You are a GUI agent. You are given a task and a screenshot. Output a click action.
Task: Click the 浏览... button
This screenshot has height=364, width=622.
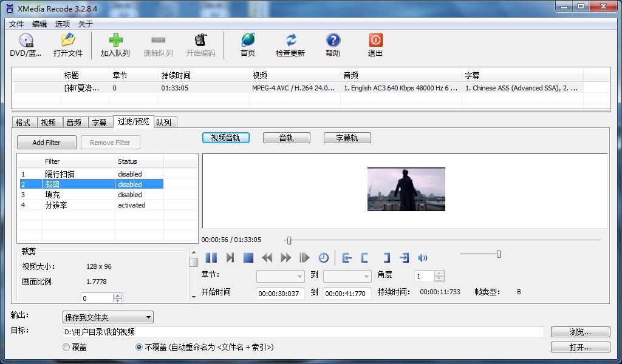point(580,332)
